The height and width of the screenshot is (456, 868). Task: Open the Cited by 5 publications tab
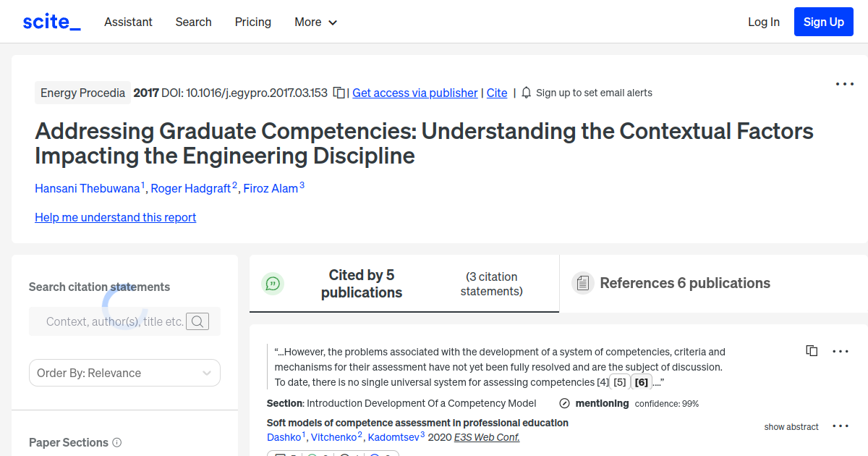pos(362,283)
